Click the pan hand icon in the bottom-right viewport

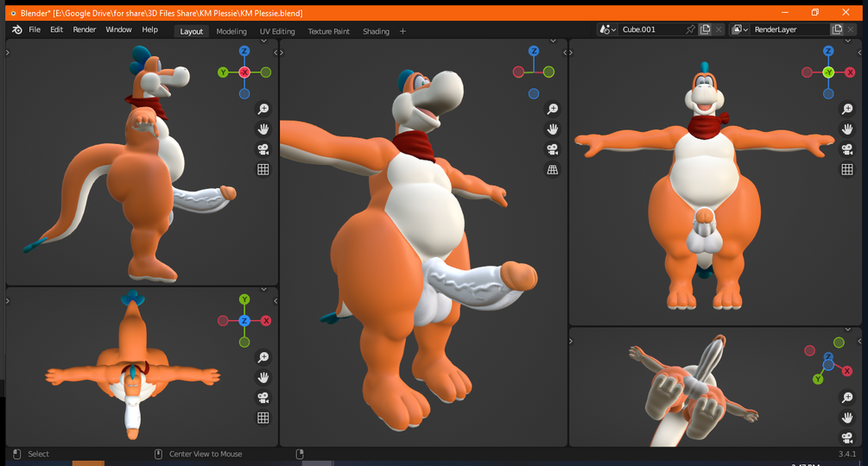tap(847, 418)
